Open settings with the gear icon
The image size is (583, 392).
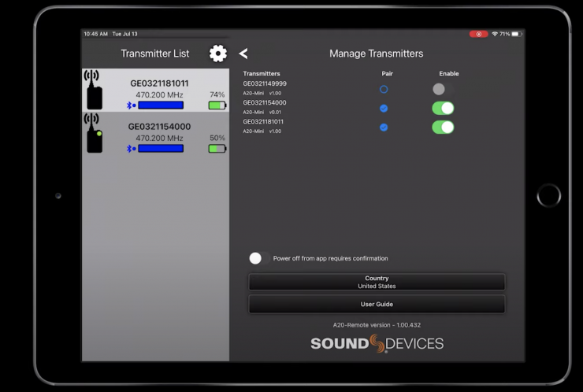(217, 54)
